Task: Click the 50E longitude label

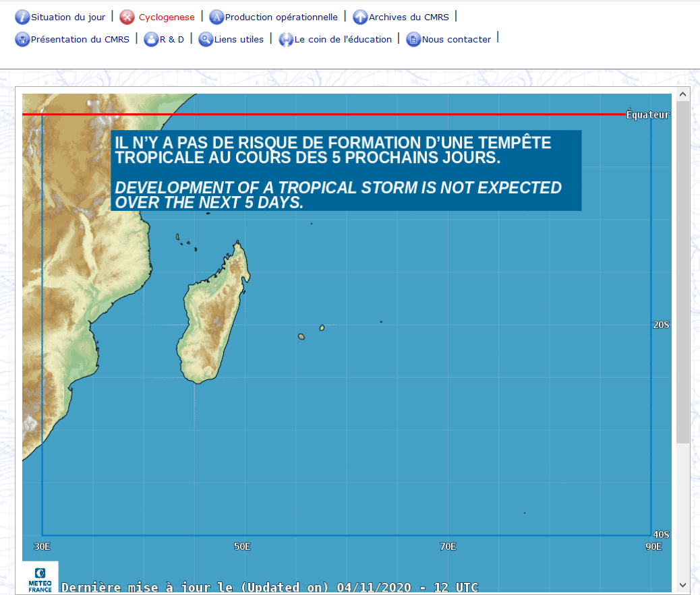Action: pos(242,546)
